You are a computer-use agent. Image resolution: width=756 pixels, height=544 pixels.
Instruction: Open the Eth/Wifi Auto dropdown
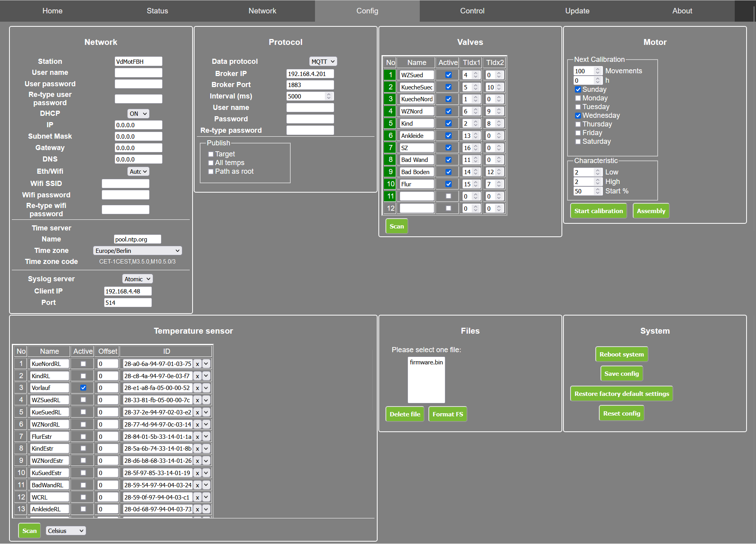click(x=138, y=172)
